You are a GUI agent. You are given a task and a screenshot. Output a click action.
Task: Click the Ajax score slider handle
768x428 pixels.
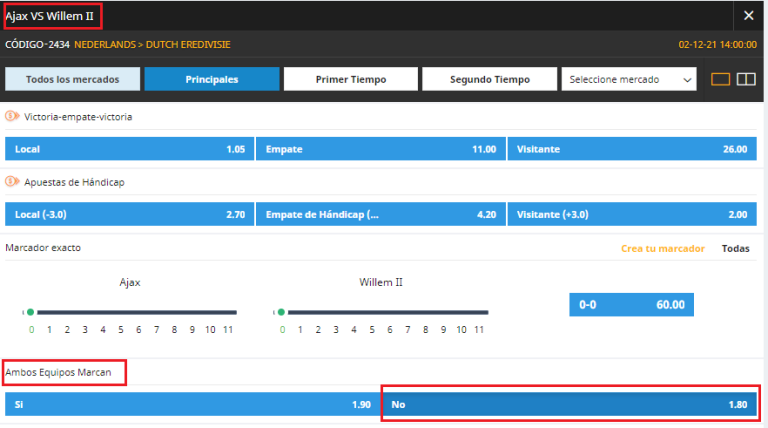tap(30, 312)
